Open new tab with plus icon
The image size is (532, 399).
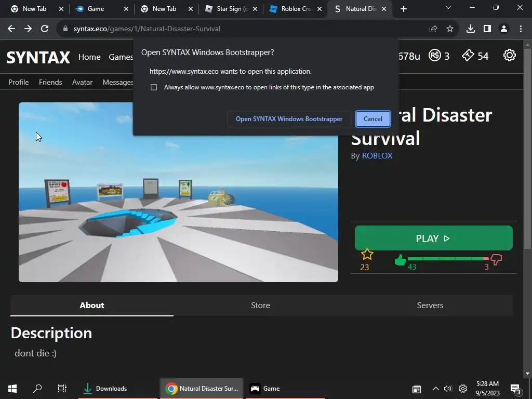tap(403, 9)
